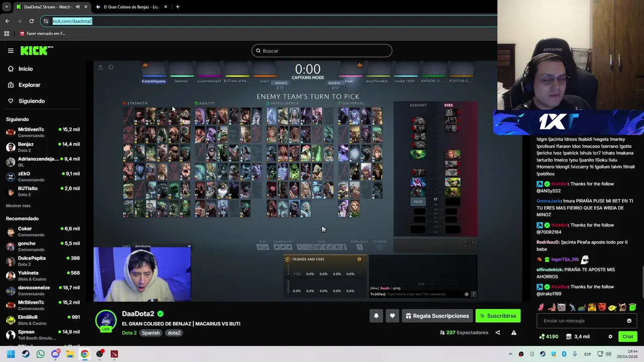Open zEKO channel in sidebar
This screenshot has width=644, height=362.
coord(43,176)
